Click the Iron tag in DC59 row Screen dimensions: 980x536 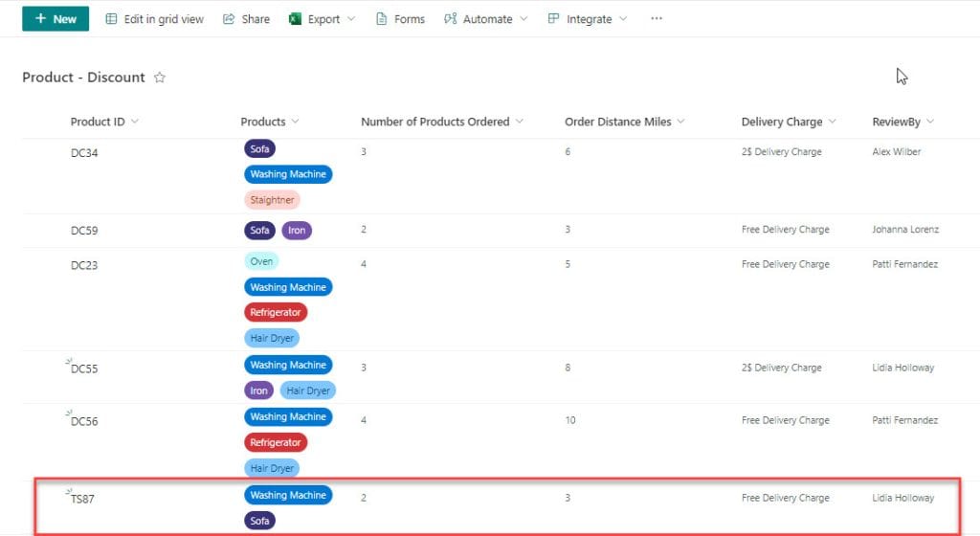pos(297,231)
